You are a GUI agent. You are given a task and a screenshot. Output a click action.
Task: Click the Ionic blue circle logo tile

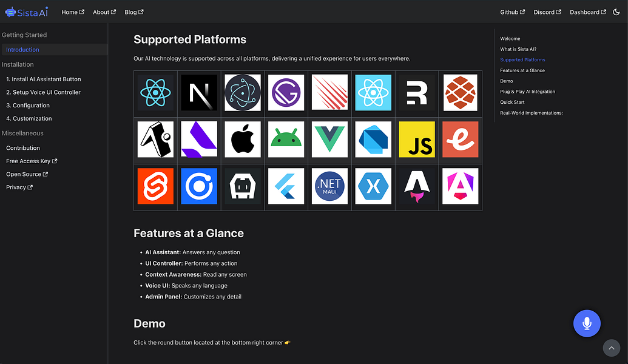tap(199, 186)
